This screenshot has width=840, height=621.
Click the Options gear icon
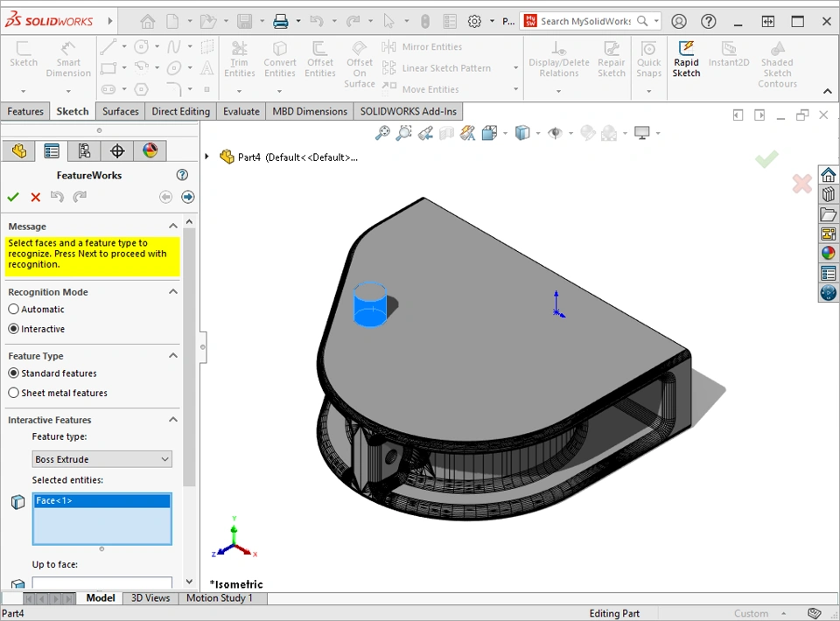(x=474, y=21)
